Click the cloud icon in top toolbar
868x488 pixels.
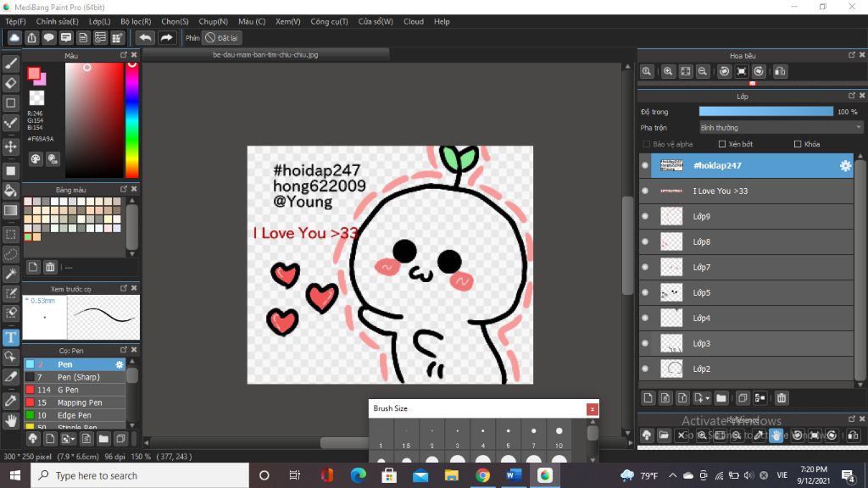click(x=14, y=37)
